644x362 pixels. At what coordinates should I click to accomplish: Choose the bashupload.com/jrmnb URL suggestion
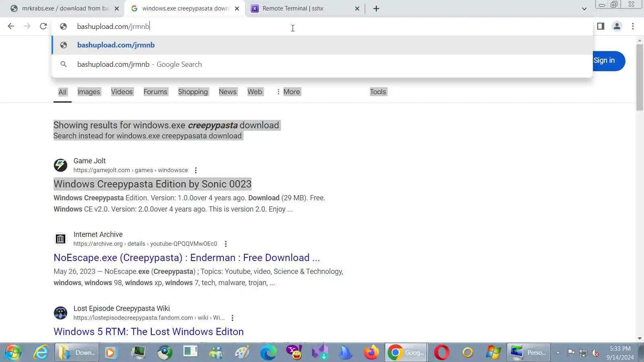(x=322, y=45)
